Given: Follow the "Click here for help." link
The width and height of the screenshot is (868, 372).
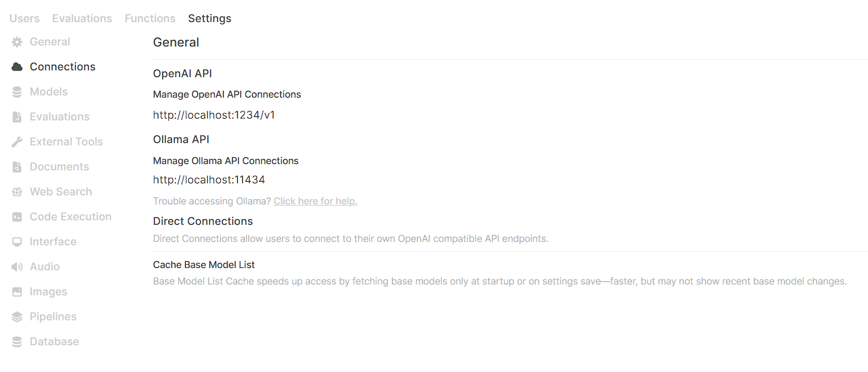Looking at the screenshot, I should point(315,201).
